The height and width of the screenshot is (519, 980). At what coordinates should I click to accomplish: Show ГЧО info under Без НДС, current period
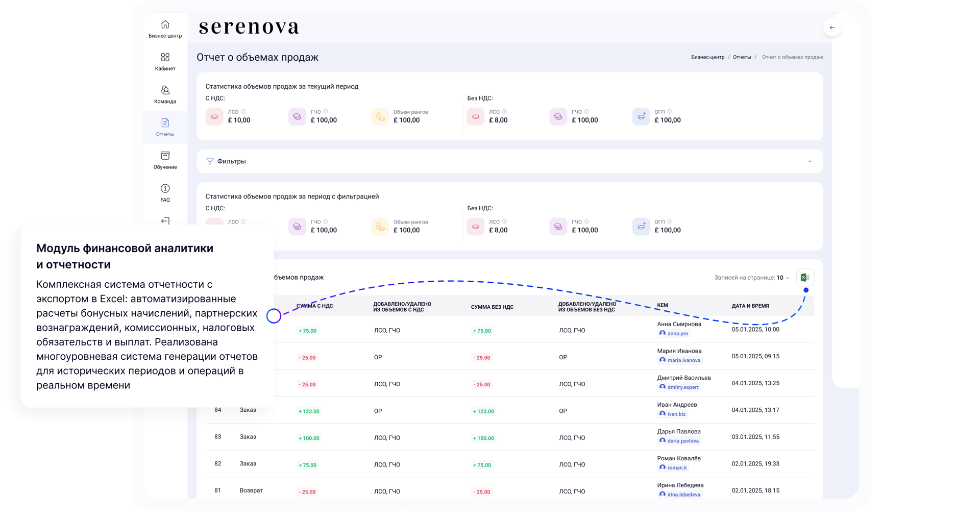point(586,111)
